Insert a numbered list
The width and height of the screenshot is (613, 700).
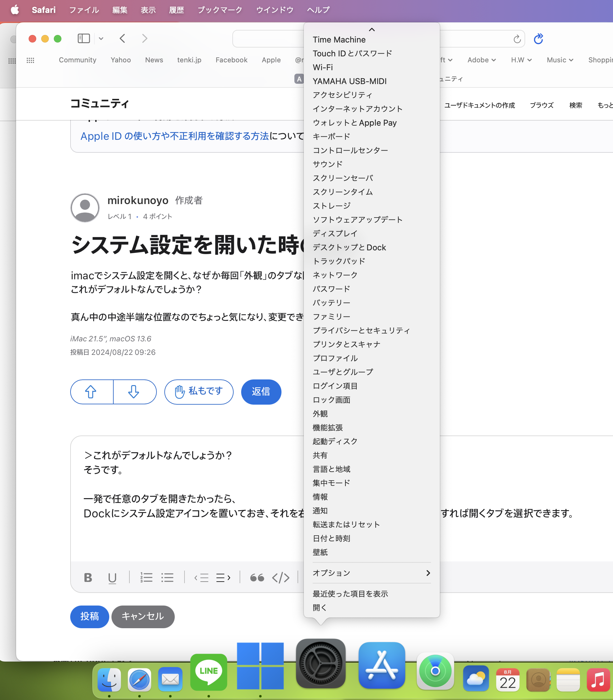[x=146, y=578]
